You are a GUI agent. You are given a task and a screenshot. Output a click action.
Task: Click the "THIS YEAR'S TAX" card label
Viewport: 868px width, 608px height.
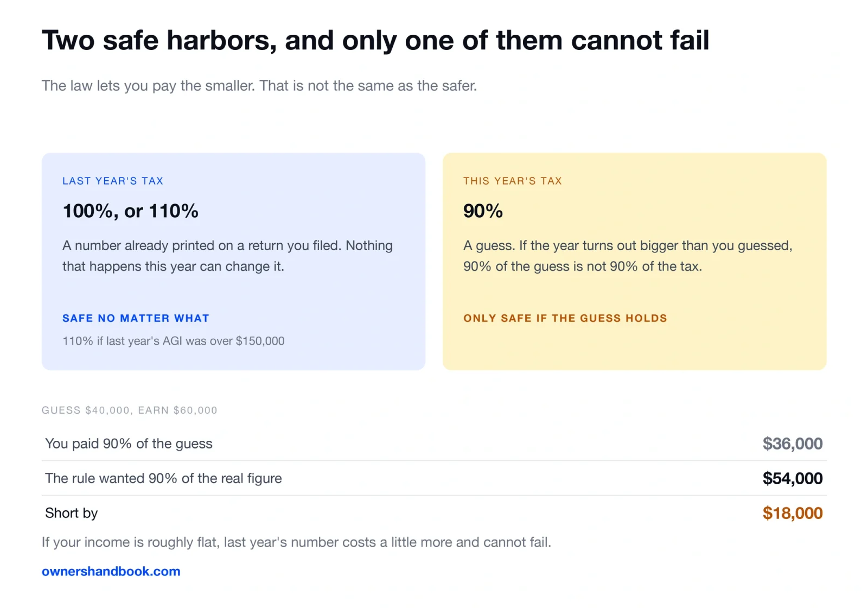click(x=512, y=181)
